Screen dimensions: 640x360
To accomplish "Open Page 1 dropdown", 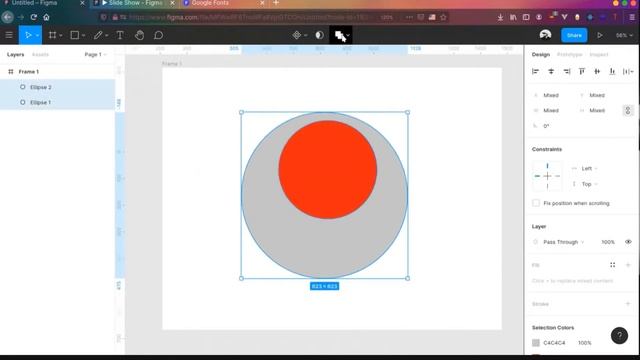I will click(95, 54).
